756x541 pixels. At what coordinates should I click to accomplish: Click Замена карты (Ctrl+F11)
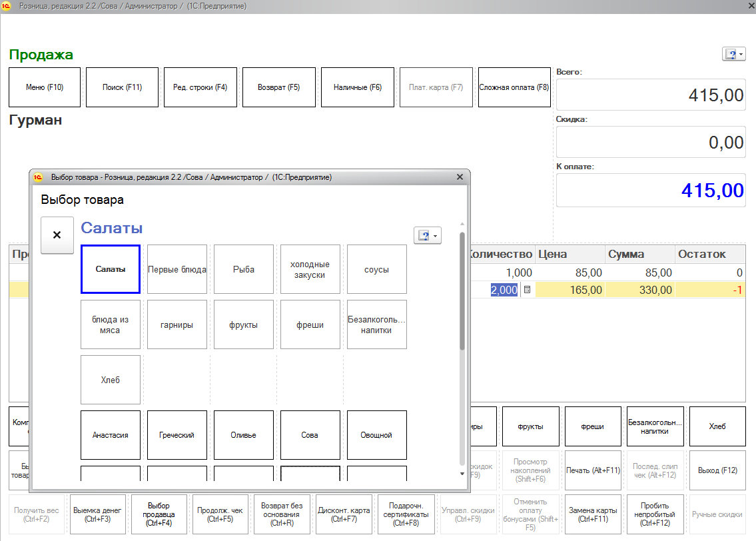[x=593, y=514]
